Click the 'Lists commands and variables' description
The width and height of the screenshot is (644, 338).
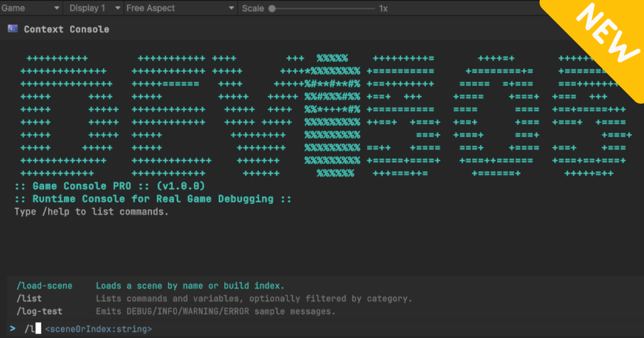coord(254,299)
